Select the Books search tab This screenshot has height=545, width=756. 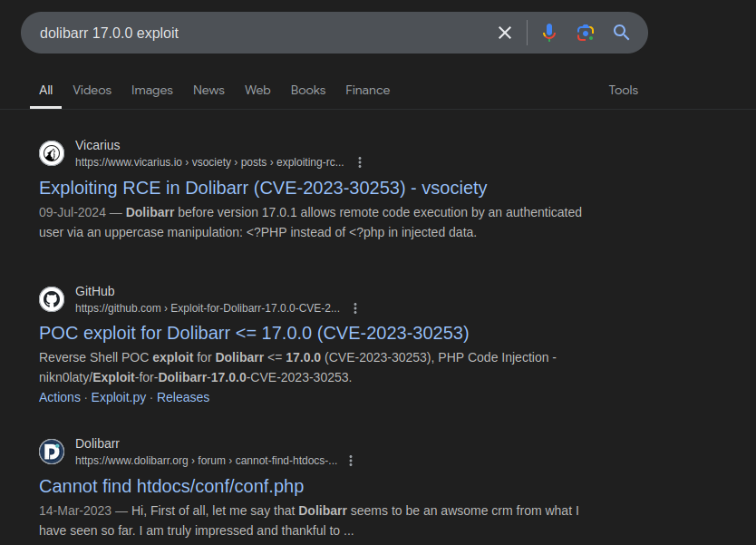(308, 90)
